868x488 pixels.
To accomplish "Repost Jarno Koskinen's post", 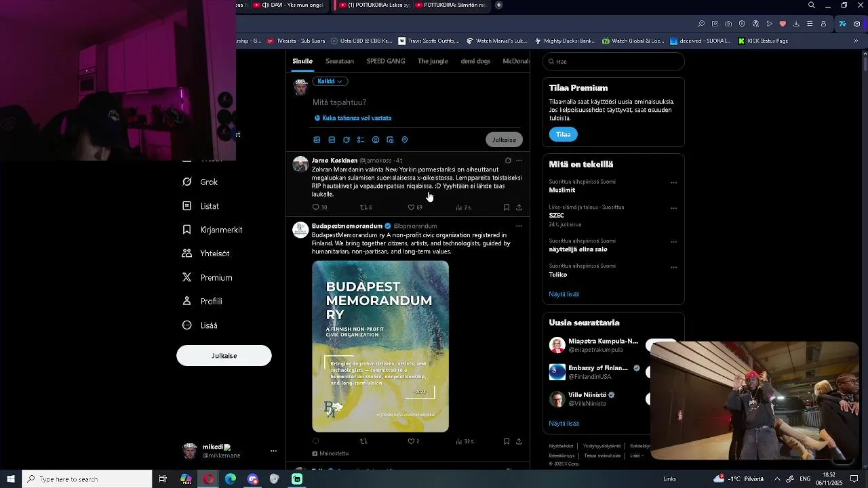I will [x=363, y=207].
